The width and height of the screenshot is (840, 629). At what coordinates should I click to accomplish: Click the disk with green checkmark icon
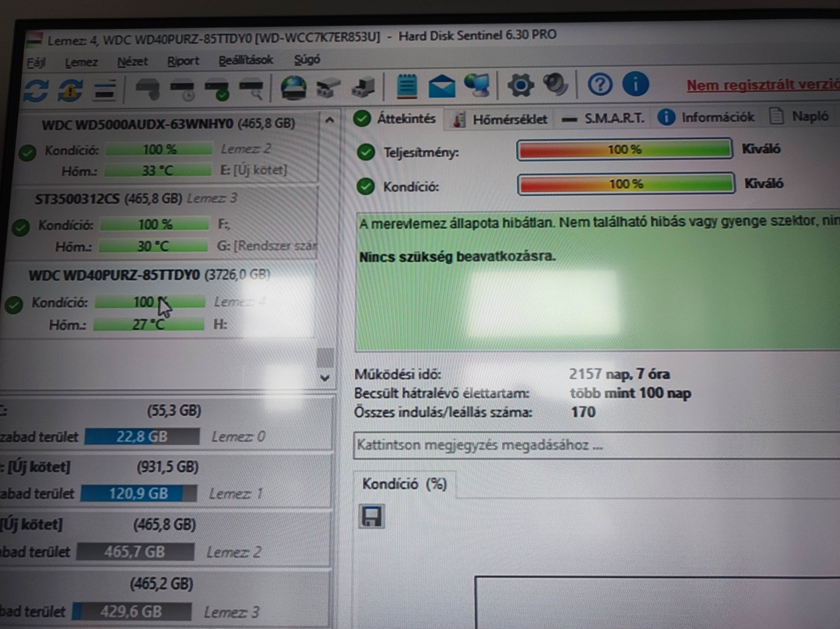click(x=217, y=90)
